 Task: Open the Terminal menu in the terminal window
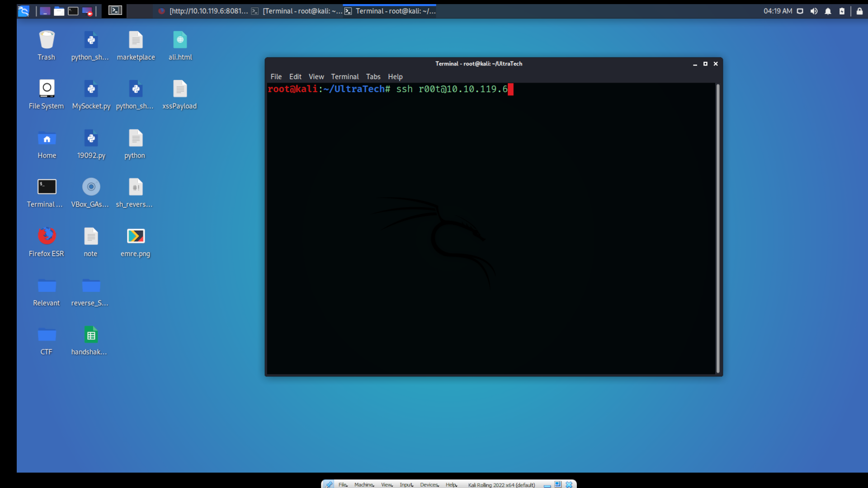click(x=344, y=76)
